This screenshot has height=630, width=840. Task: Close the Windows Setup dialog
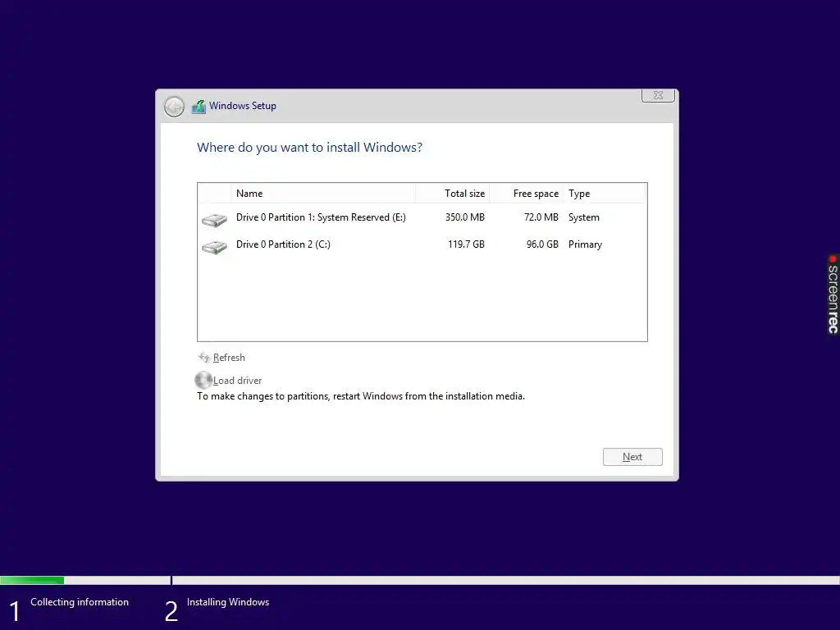(x=658, y=95)
